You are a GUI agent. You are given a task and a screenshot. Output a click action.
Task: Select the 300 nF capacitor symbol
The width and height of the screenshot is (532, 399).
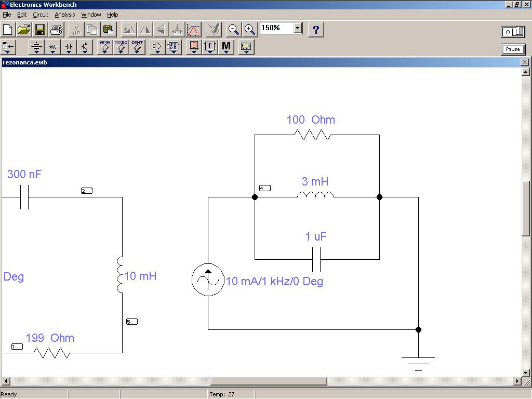24,197
